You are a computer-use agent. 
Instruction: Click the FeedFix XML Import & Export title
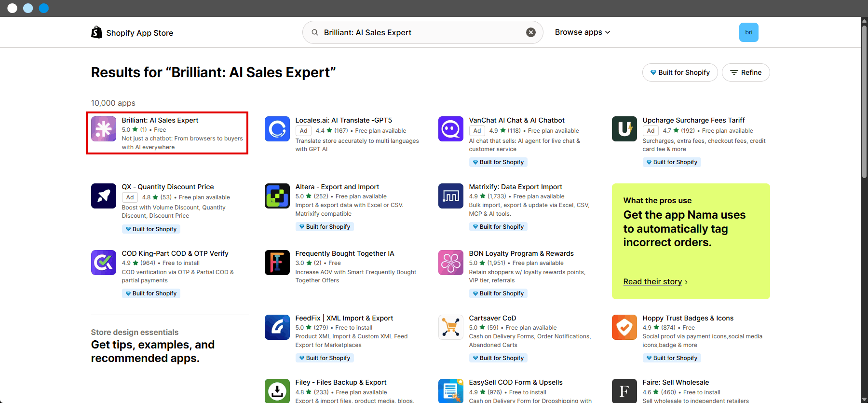pos(344,318)
